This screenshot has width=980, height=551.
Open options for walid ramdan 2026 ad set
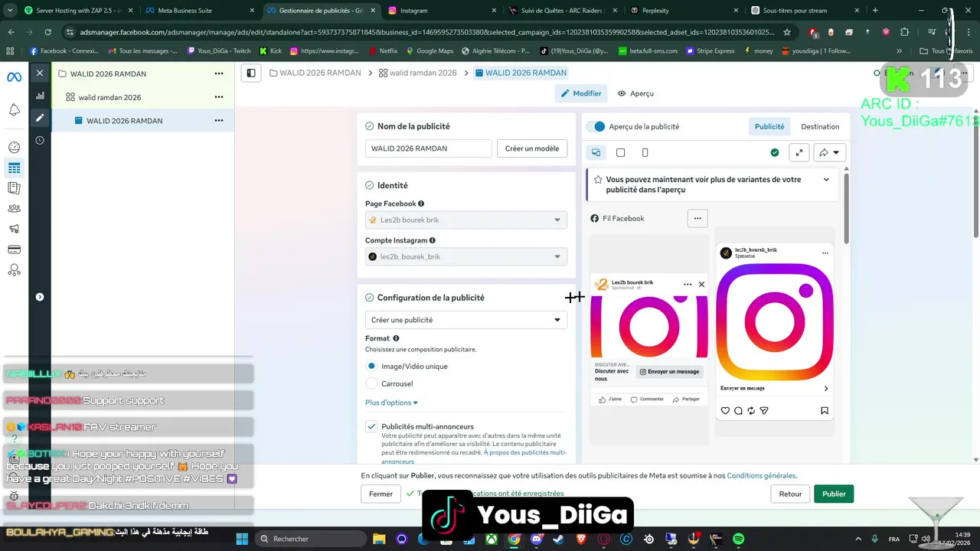pyautogui.click(x=219, y=97)
